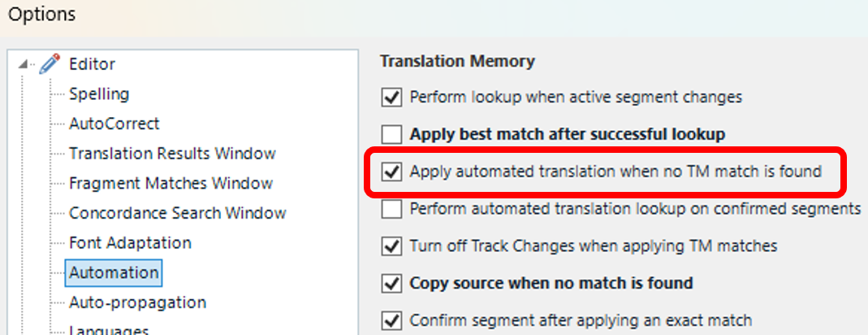The height and width of the screenshot is (335, 868).
Task: Disable Copy source when no match is found
Action: (392, 283)
